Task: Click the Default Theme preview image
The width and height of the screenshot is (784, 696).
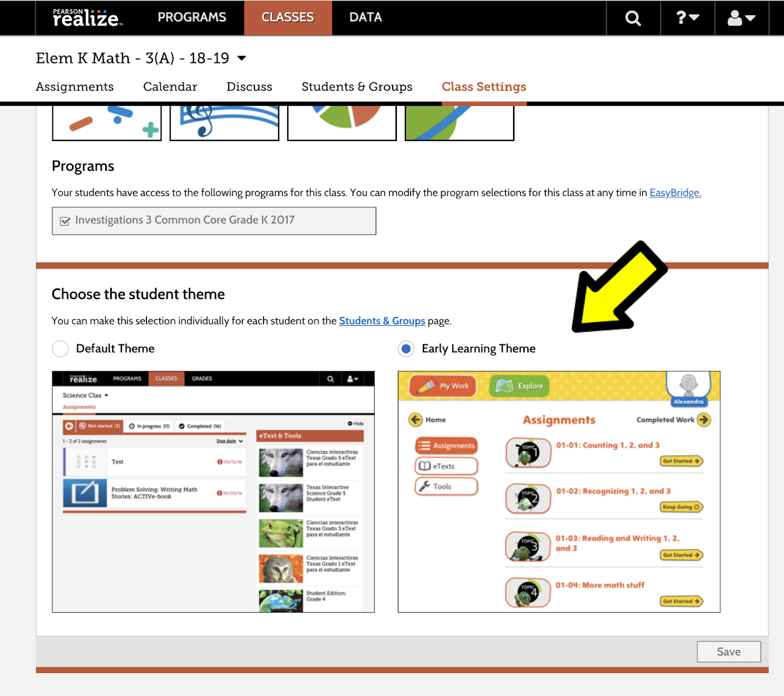Action: (213, 492)
